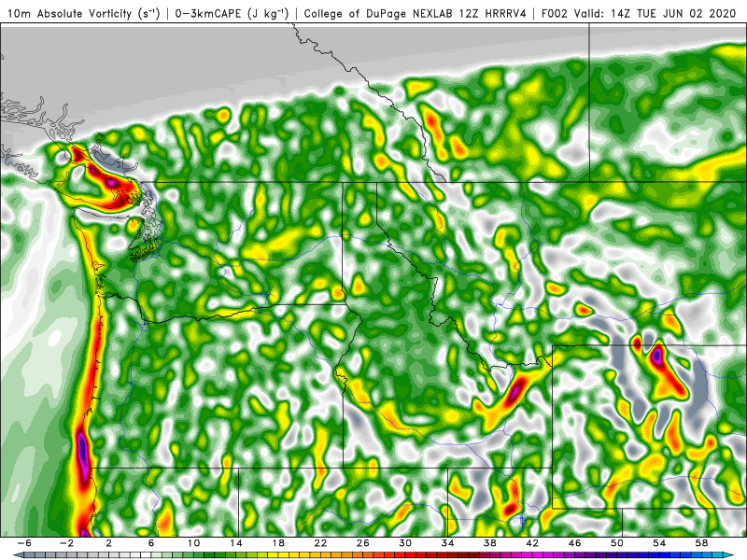This screenshot has height=560, width=747.
Task: Click 'Valid: 14Z TUE JUN 02 2020' text
Action: point(655,14)
